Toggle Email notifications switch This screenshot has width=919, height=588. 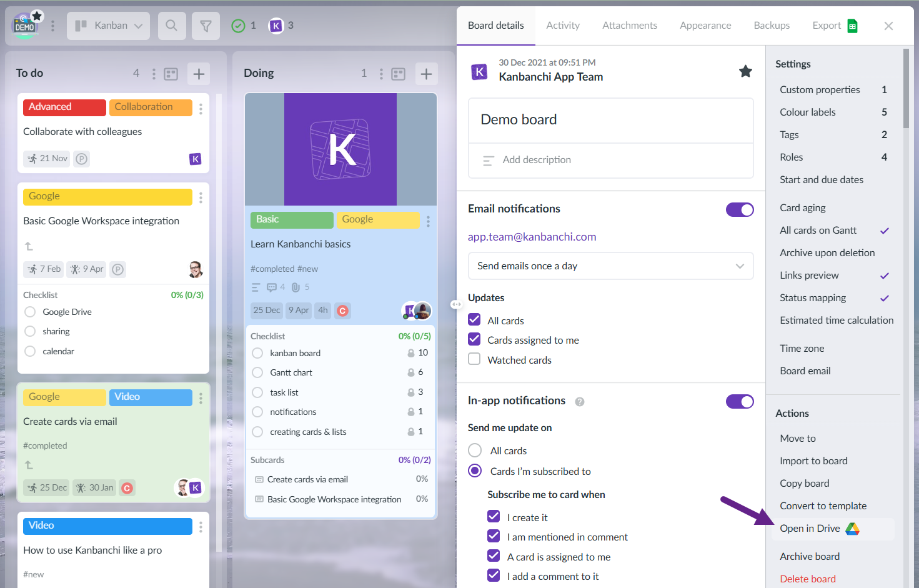[x=740, y=209]
